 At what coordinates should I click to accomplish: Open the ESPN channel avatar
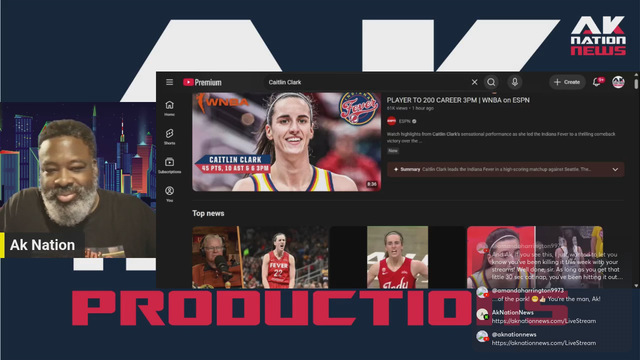point(391,121)
